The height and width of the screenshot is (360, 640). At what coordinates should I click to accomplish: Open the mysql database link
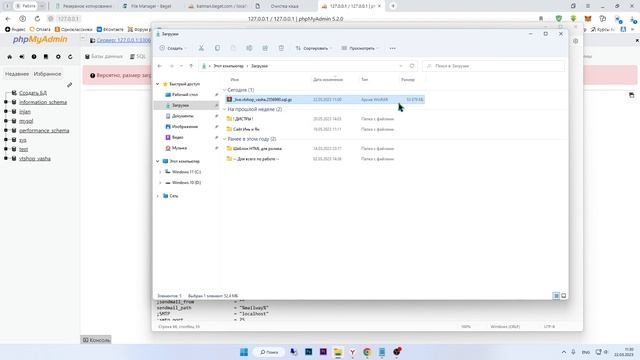coord(26,121)
